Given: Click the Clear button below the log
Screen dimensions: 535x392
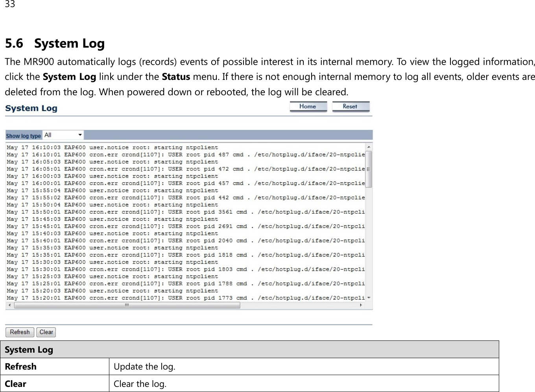Looking at the screenshot, I should 46,332.
